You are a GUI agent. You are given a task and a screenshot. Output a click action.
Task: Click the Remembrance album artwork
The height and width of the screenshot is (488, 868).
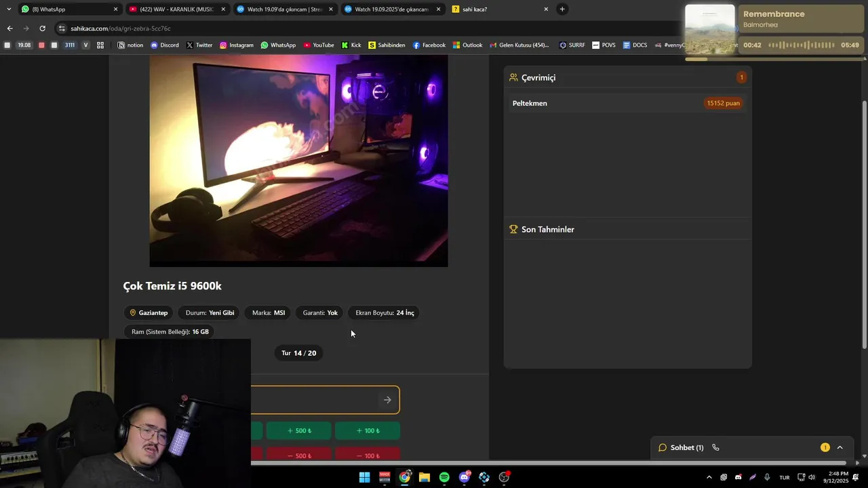(710, 30)
